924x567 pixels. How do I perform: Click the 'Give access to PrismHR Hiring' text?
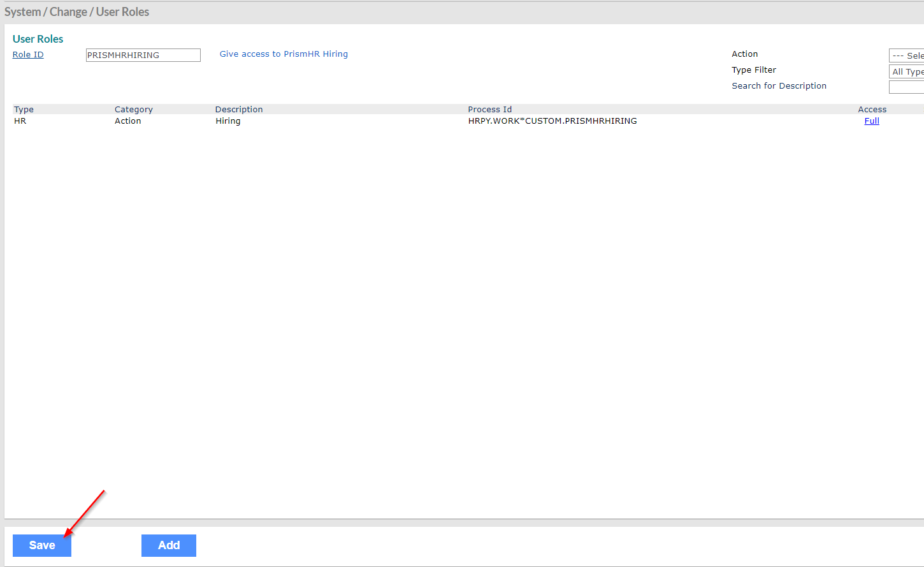[284, 54]
